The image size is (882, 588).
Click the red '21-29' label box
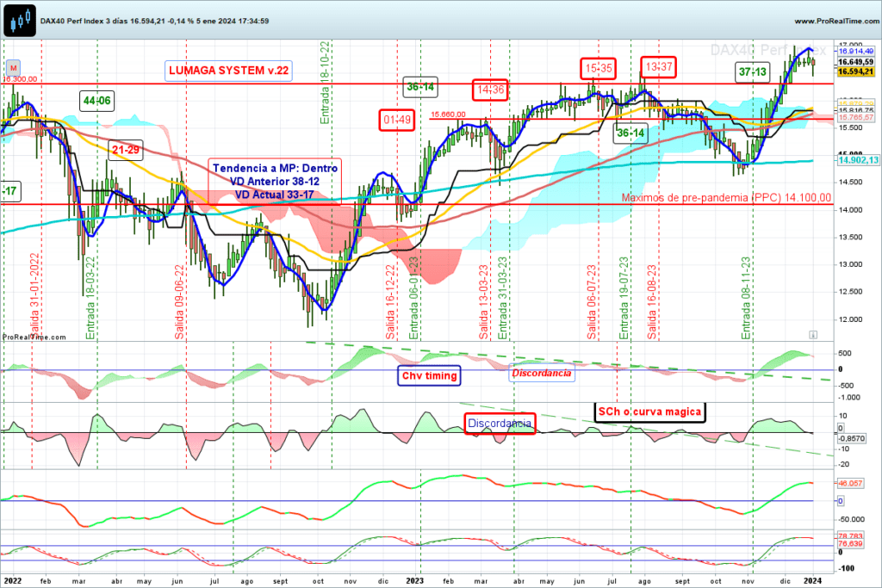pyautogui.click(x=126, y=150)
